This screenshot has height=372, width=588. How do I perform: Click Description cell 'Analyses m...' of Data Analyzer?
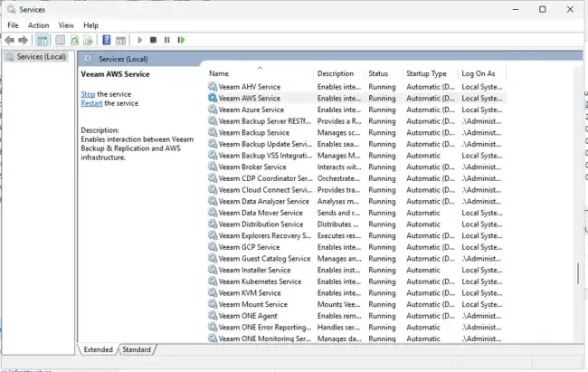click(338, 201)
